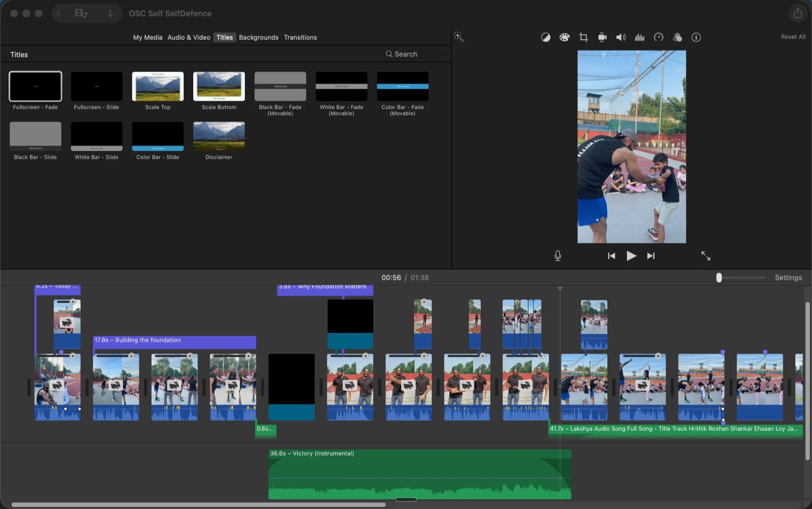The height and width of the screenshot is (509, 812).
Task: Enter fullscreen playback mode
Action: pyautogui.click(x=706, y=256)
